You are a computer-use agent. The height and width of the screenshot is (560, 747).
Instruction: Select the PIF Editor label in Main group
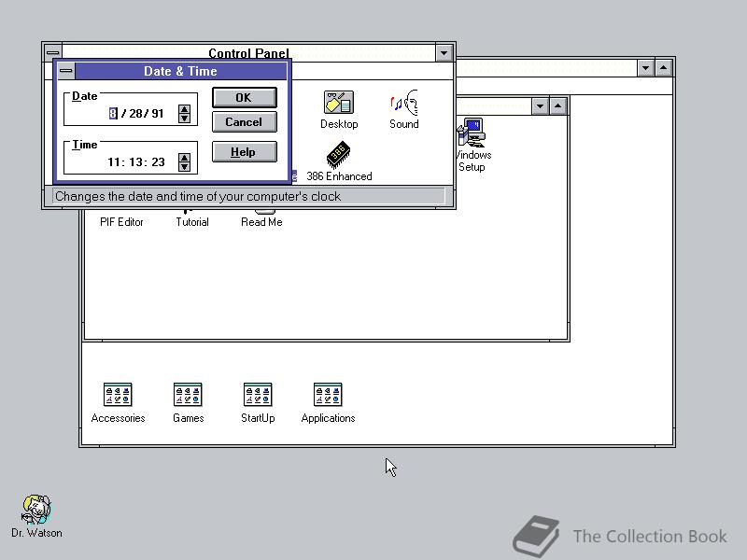click(121, 222)
